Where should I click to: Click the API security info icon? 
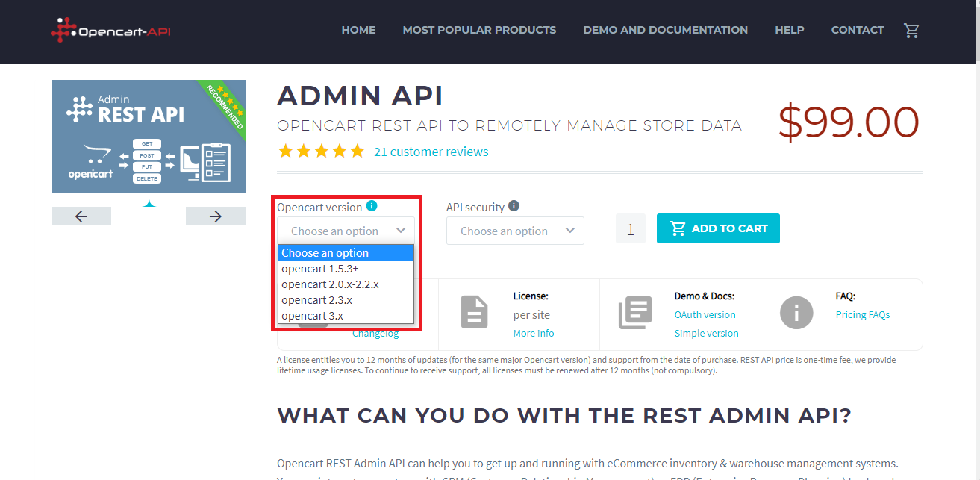tap(514, 206)
